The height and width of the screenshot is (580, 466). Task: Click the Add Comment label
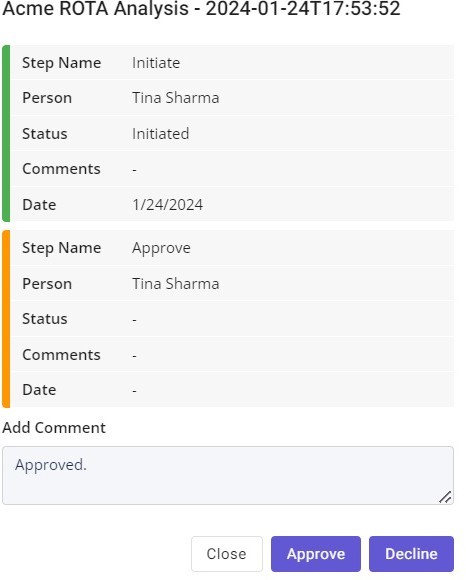pyautogui.click(x=54, y=428)
